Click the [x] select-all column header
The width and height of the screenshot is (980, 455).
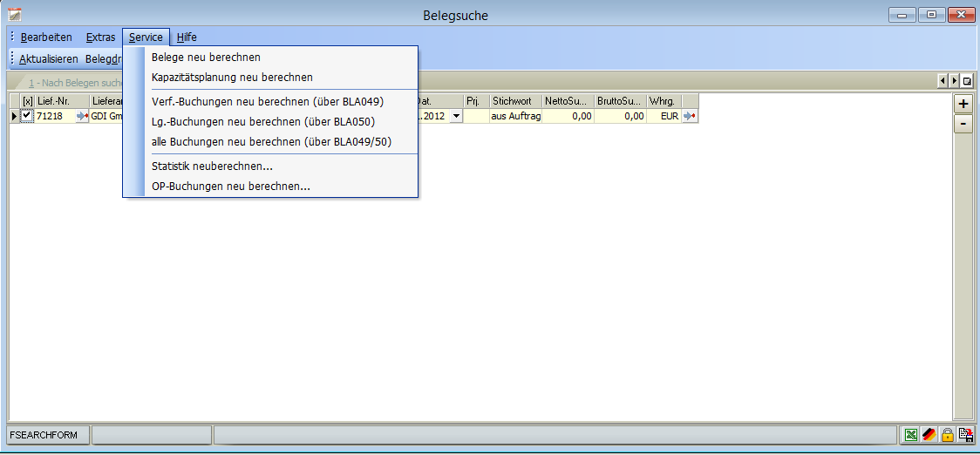point(27,101)
